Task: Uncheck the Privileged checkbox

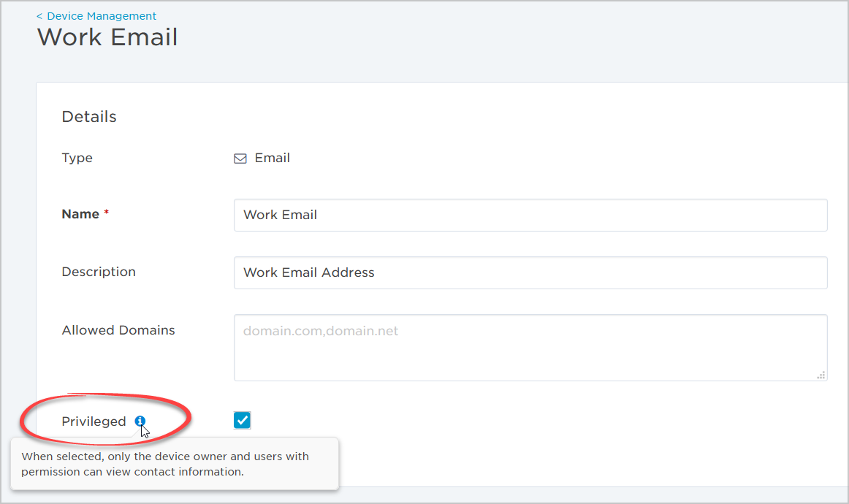Action: [x=242, y=420]
